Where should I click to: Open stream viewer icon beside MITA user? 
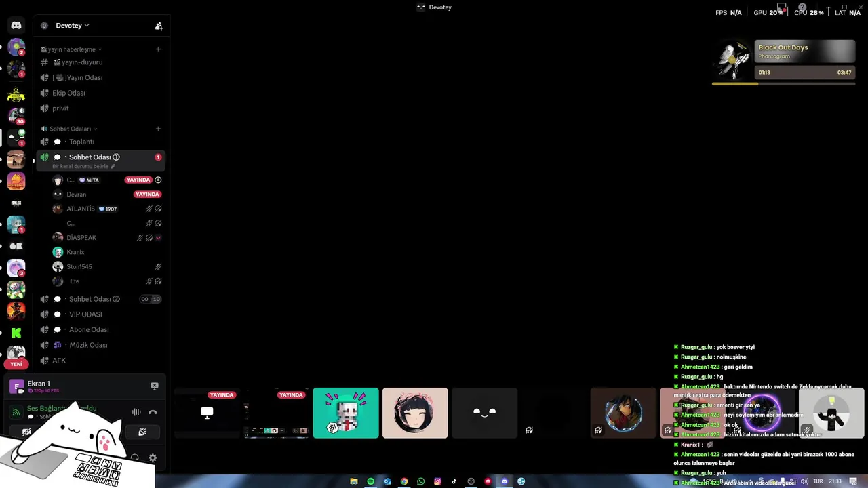click(x=158, y=180)
